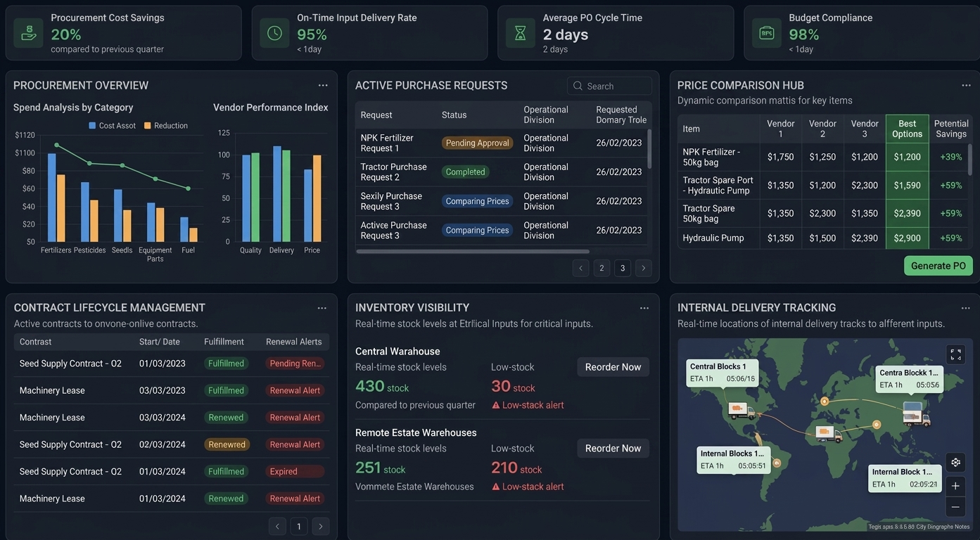Click Low-stack alert under Central Warehouse
This screenshot has width=980, height=540.
coord(528,405)
